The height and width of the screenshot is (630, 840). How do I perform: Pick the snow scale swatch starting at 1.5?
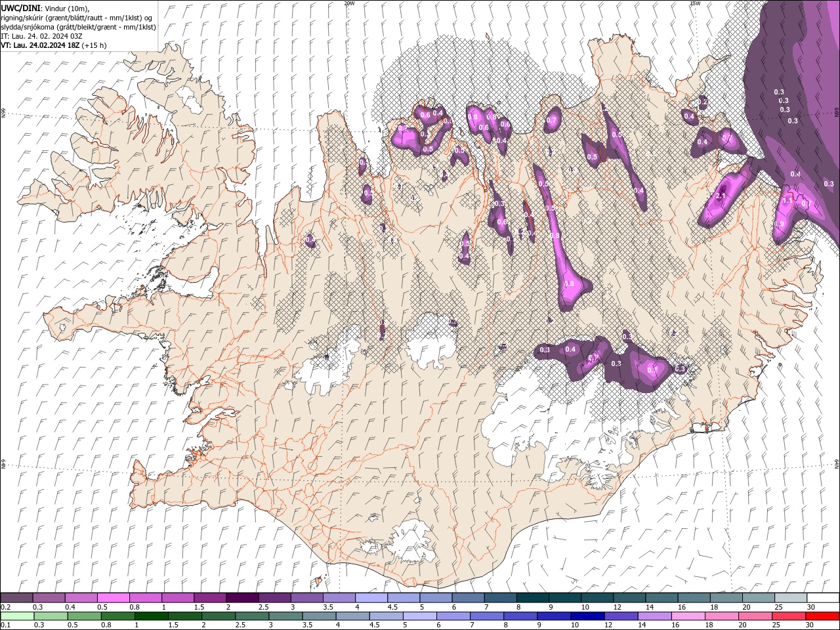(x=211, y=598)
